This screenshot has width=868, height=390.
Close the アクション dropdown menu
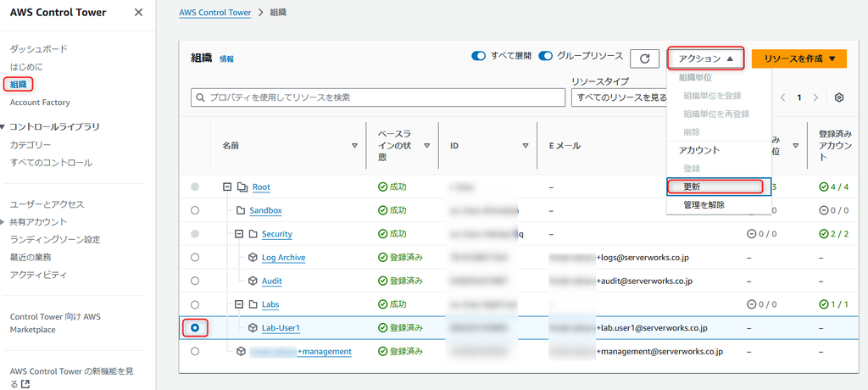[x=706, y=58]
